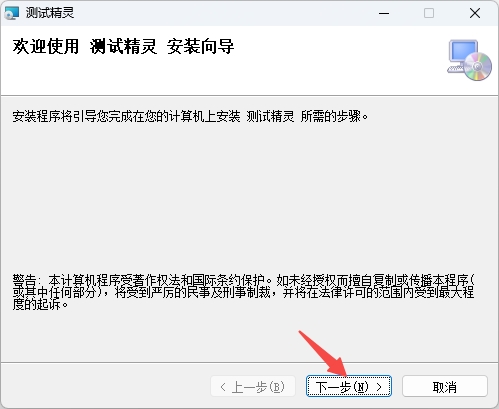This screenshot has height=409, width=499.
Task: Click the 测试精灵 window title text
Action: point(50,13)
